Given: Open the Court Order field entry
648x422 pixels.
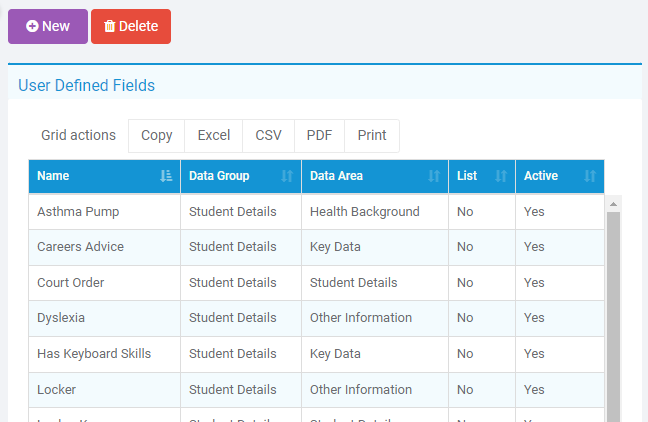Looking at the screenshot, I should pos(317,283).
